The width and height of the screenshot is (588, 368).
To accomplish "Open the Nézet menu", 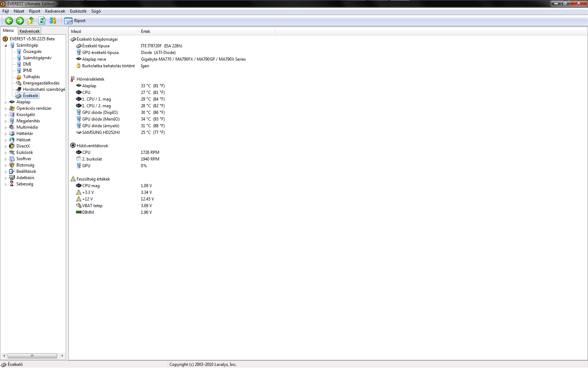I will 19,11.
